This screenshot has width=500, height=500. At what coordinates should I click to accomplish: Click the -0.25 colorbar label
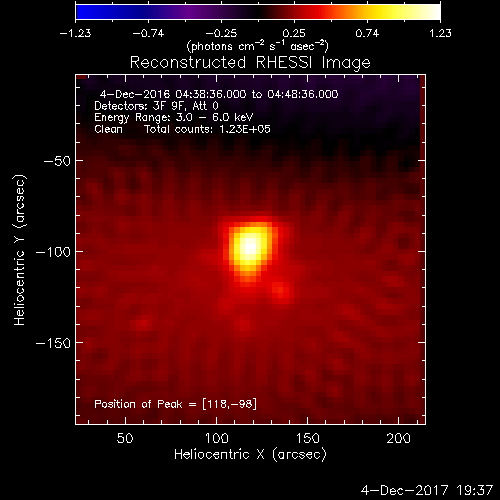coord(221,33)
